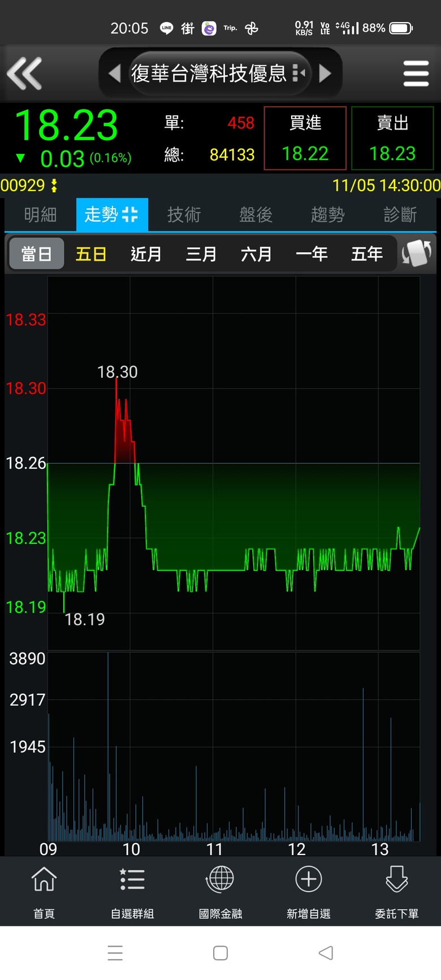The image size is (441, 980).
Task: Tap the 18.26 reference price axis label
Action: tap(25, 463)
